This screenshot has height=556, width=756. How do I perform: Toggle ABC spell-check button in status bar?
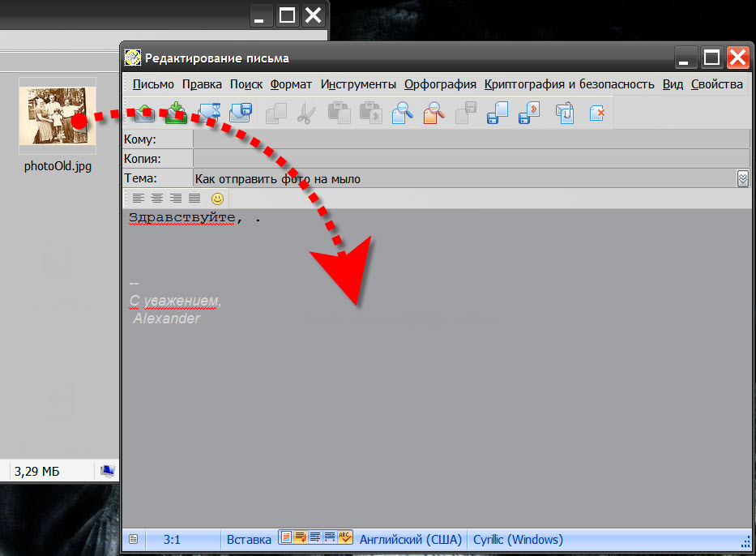(344, 537)
